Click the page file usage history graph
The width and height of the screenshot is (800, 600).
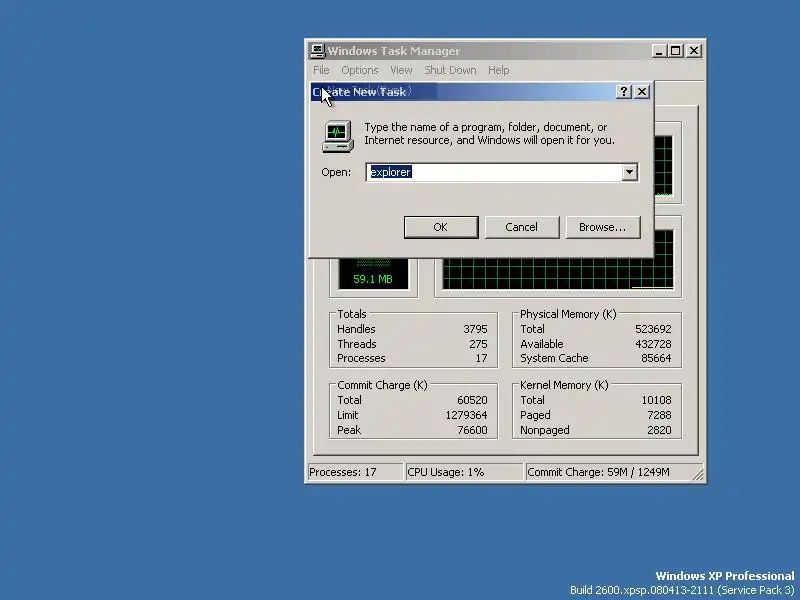tap(558, 274)
